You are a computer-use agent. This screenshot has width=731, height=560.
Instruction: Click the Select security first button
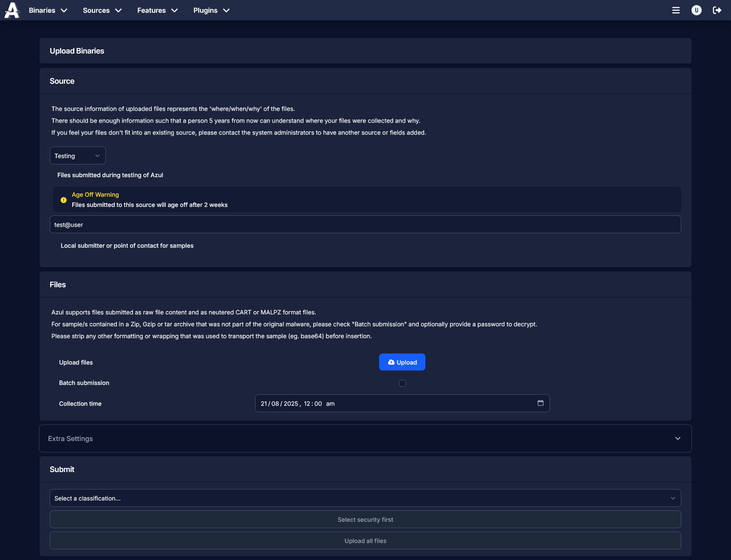(365, 519)
